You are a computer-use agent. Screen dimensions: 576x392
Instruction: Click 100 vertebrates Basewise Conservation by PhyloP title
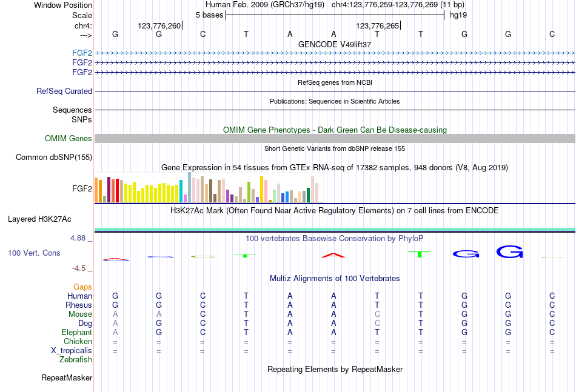pyautogui.click(x=335, y=239)
